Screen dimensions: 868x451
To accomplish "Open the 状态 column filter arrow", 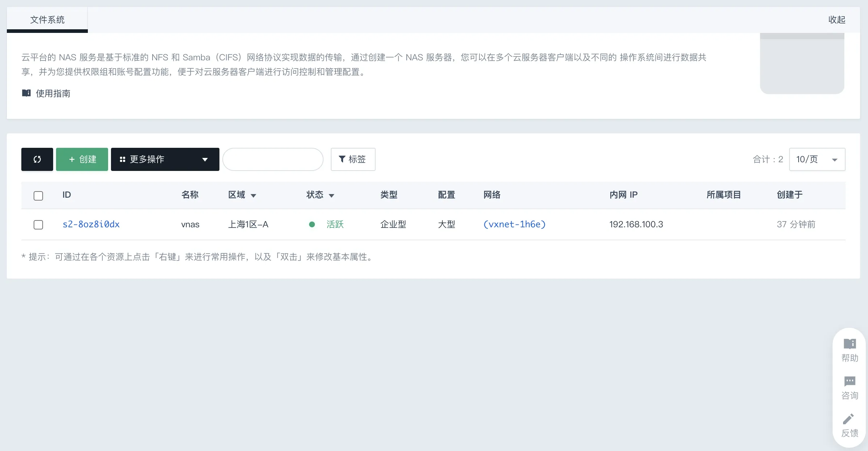I will pos(332,196).
